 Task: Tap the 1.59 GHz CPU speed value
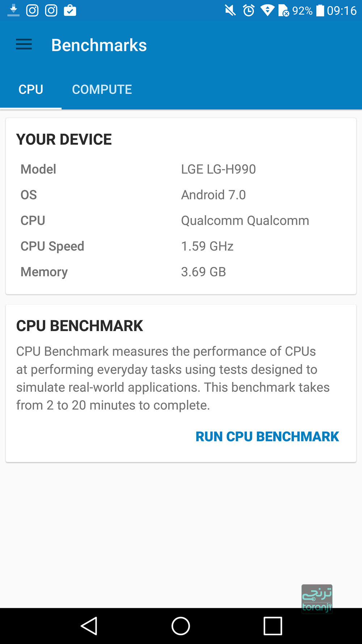click(207, 246)
